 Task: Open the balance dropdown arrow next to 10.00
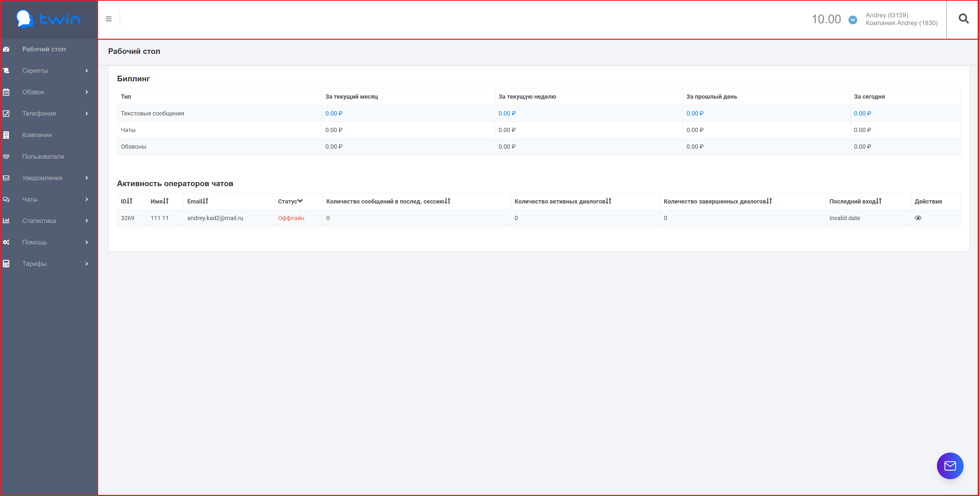pos(853,20)
